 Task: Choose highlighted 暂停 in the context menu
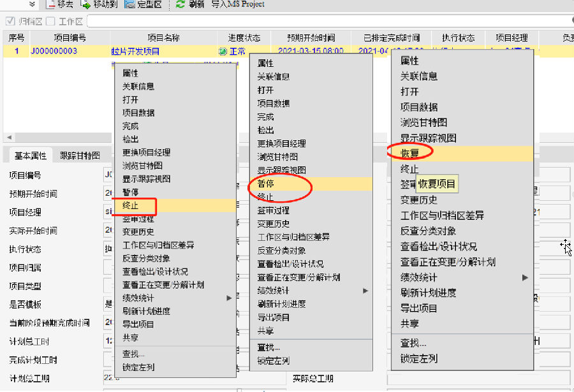[x=311, y=184]
